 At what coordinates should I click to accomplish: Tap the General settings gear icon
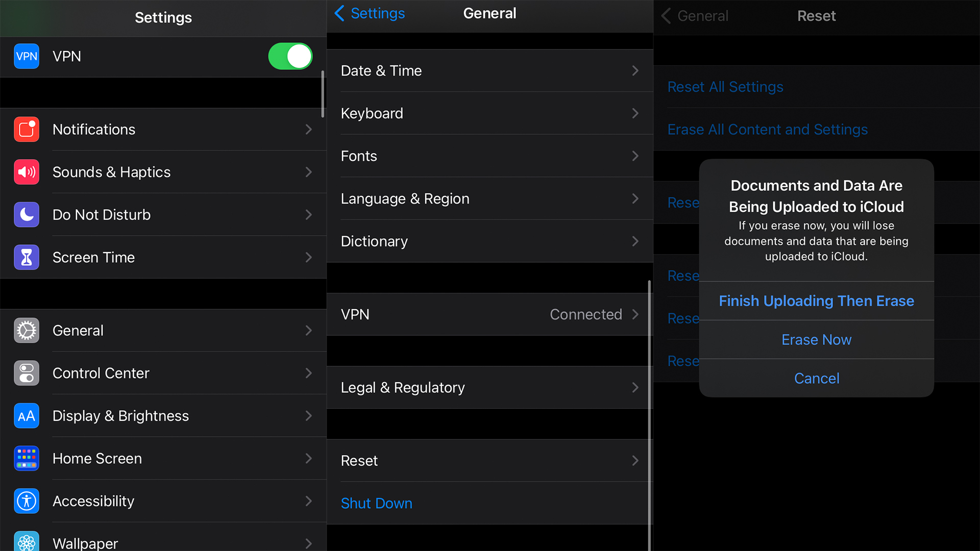pyautogui.click(x=26, y=330)
